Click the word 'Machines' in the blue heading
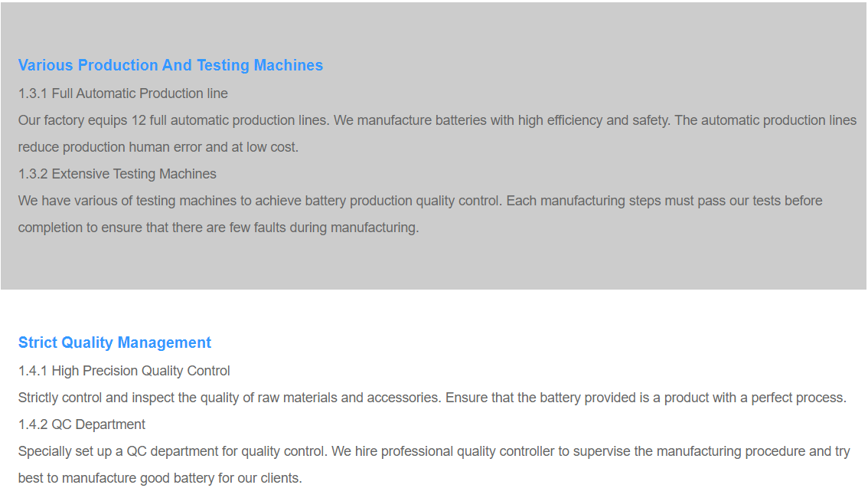Screen dimensions: 868x498 click(x=289, y=65)
